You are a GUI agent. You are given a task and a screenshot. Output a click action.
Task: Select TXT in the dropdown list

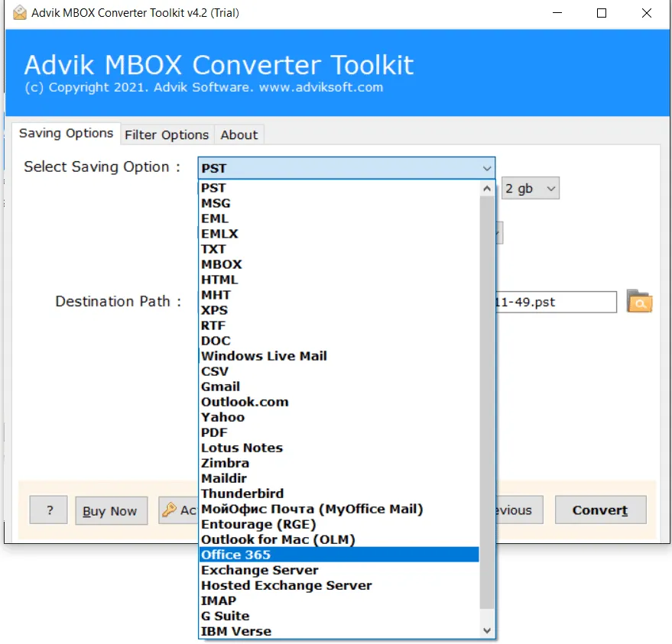[x=339, y=249]
